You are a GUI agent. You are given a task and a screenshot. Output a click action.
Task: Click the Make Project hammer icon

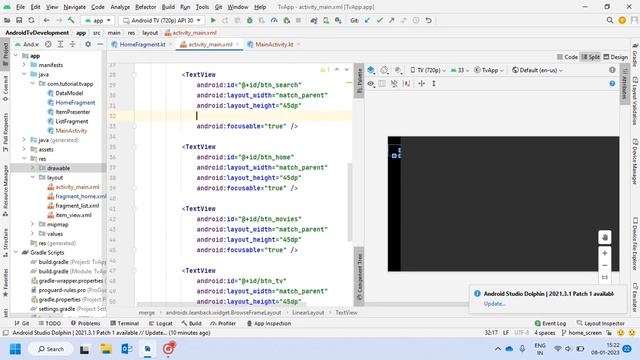pos(71,20)
